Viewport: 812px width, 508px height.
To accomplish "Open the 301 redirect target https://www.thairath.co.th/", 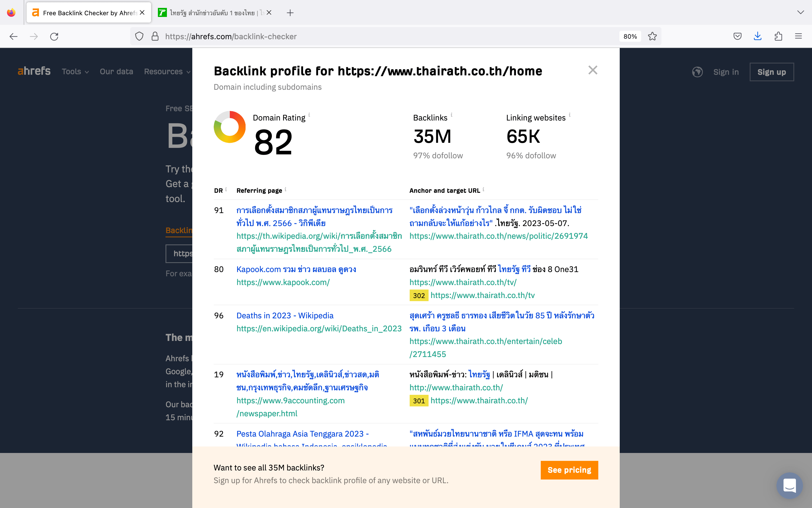I will coord(479,400).
